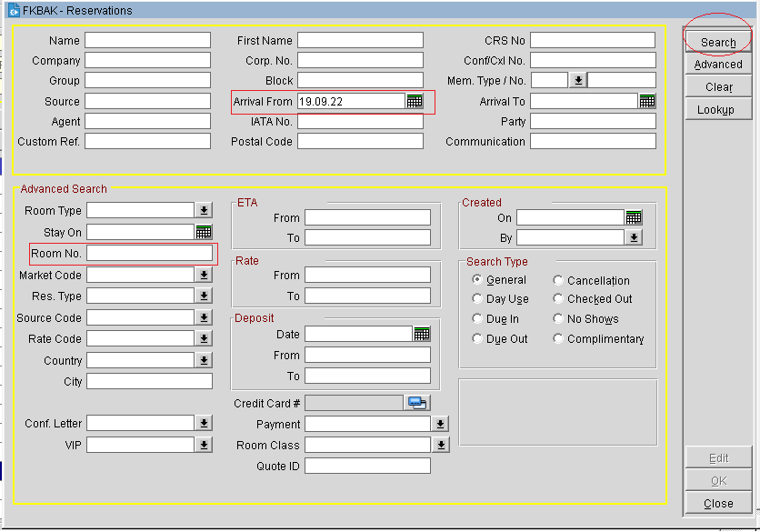Select the No Shows radio option
The width and height of the screenshot is (760, 532).
pyautogui.click(x=558, y=319)
